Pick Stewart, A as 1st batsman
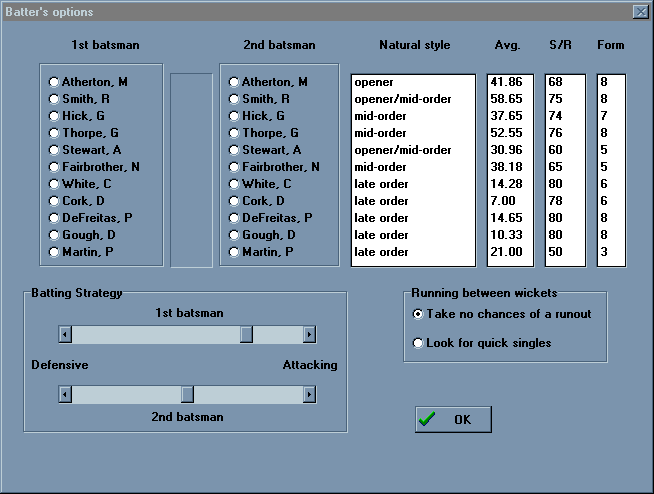 click(55, 150)
